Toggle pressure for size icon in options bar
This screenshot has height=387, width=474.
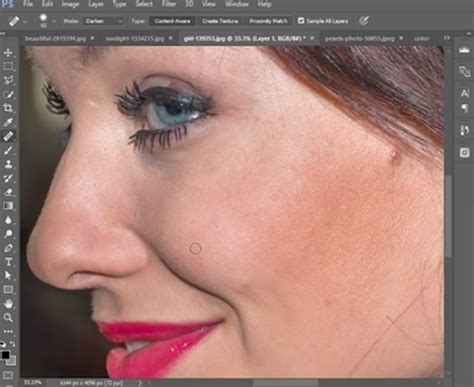[x=364, y=21]
